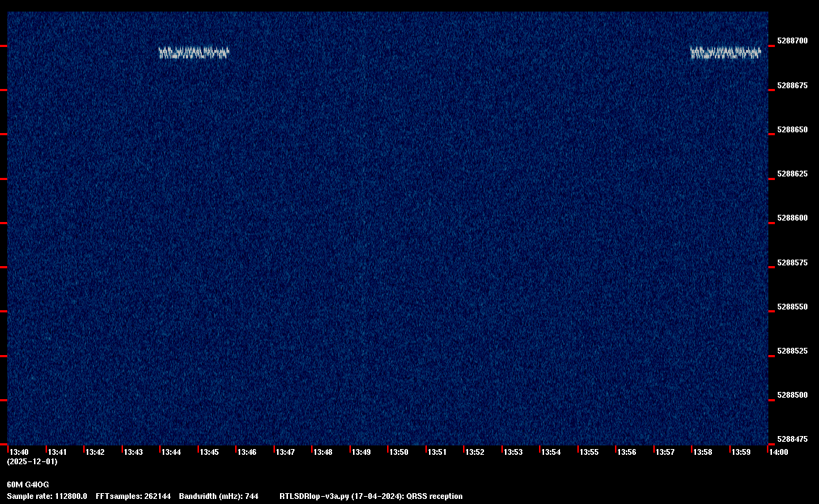
Task: Click the 13:40 time axis label
Action: click(x=20, y=452)
